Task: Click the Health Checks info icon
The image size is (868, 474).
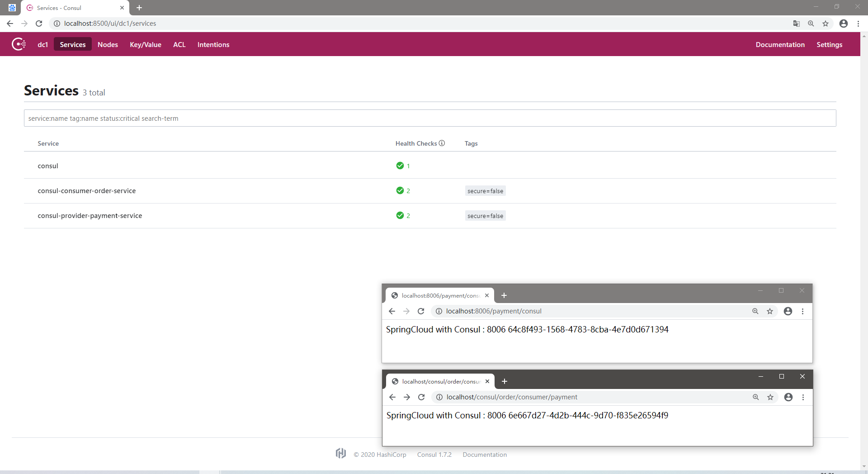Action: (442, 143)
